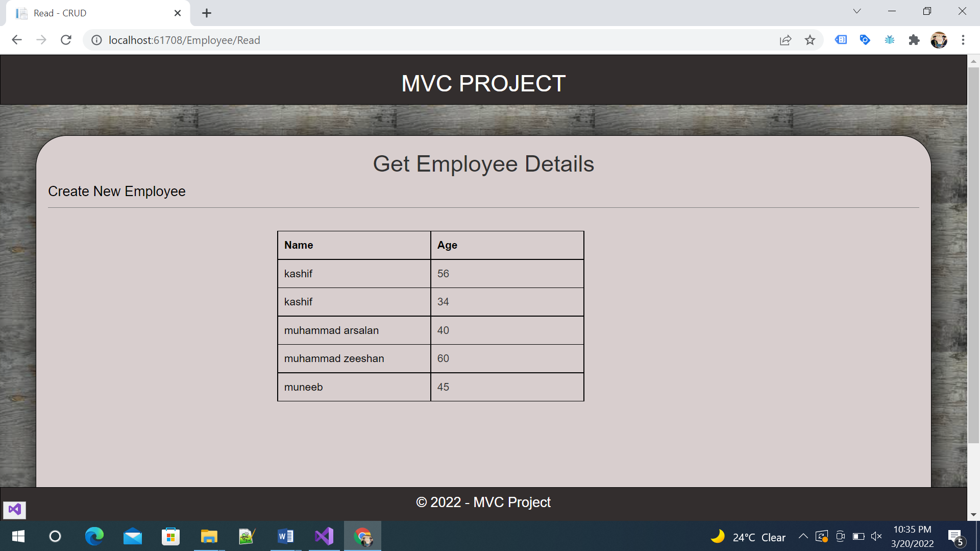Open the notification center
This screenshot has width=980, height=551.
click(956, 537)
